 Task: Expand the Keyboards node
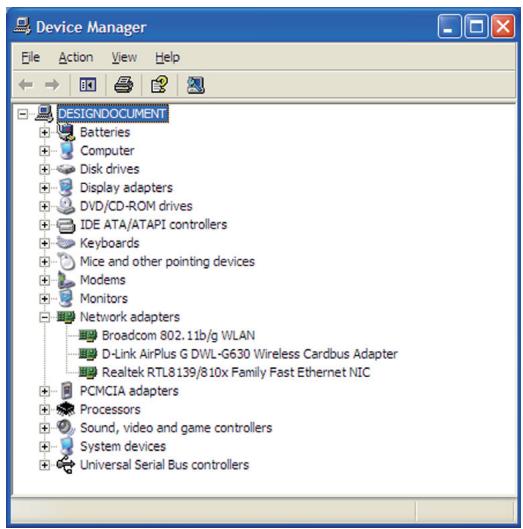(x=44, y=243)
